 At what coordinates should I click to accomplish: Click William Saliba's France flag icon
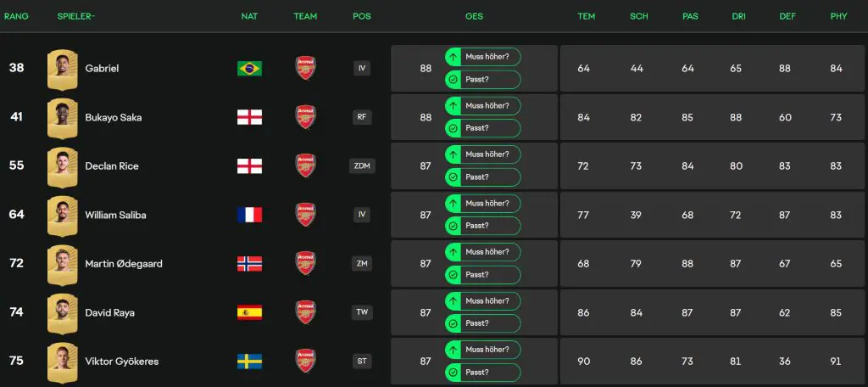click(x=249, y=215)
